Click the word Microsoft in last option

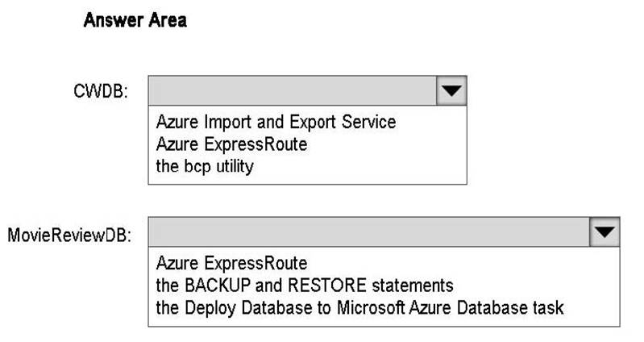pyautogui.click(x=371, y=307)
